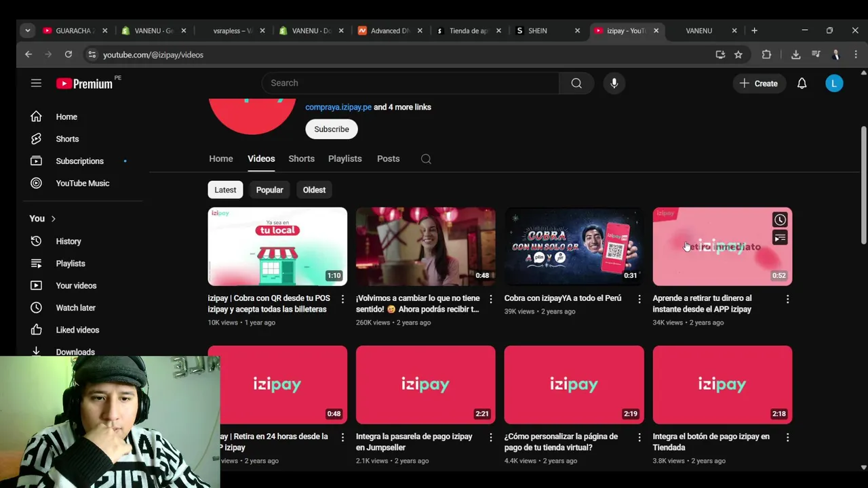Open install app icon in address bar
This screenshot has width=868, height=488.
tap(720, 54)
